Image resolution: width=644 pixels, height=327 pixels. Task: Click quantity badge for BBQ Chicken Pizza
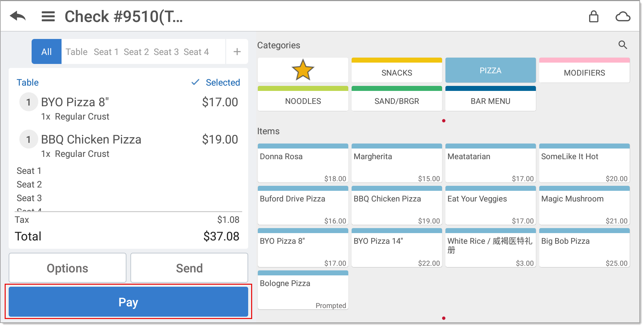pyautogui.click(x=29, y=140)
